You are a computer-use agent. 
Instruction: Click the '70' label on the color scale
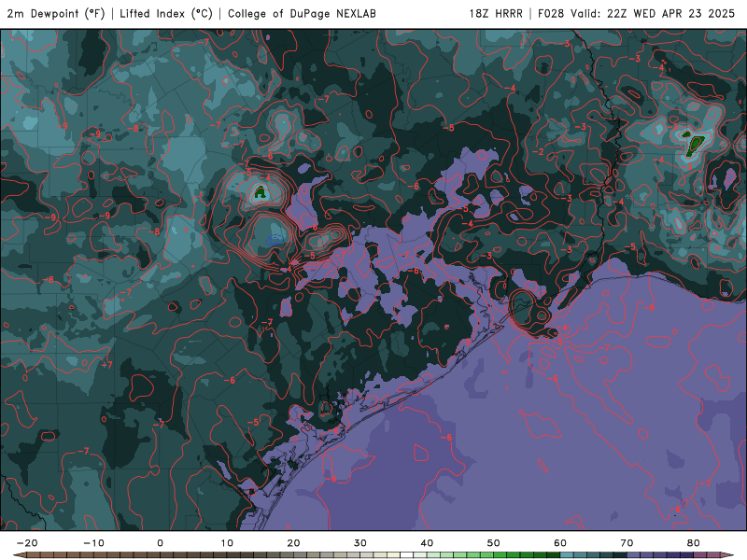point(627,543)
